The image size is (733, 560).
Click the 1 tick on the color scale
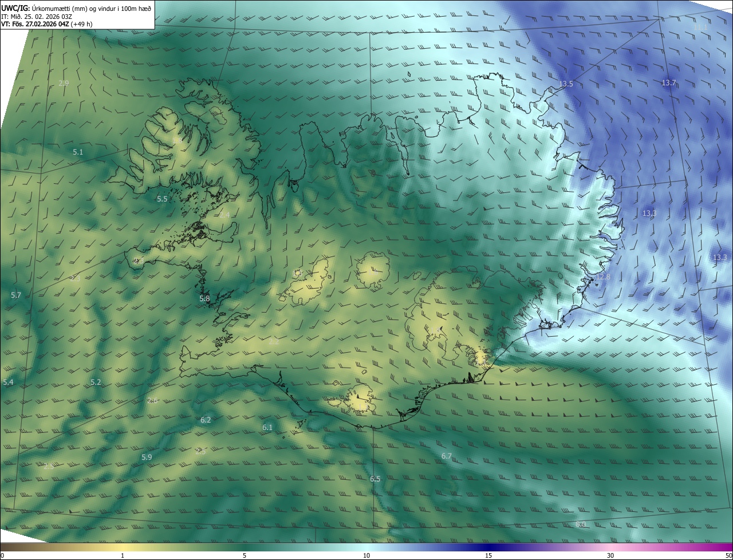pyautogui.click(x=123, y=555)
